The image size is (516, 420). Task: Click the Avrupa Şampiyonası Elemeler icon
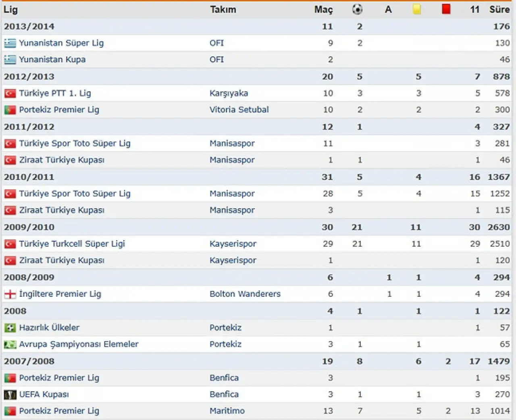[10, 345]
